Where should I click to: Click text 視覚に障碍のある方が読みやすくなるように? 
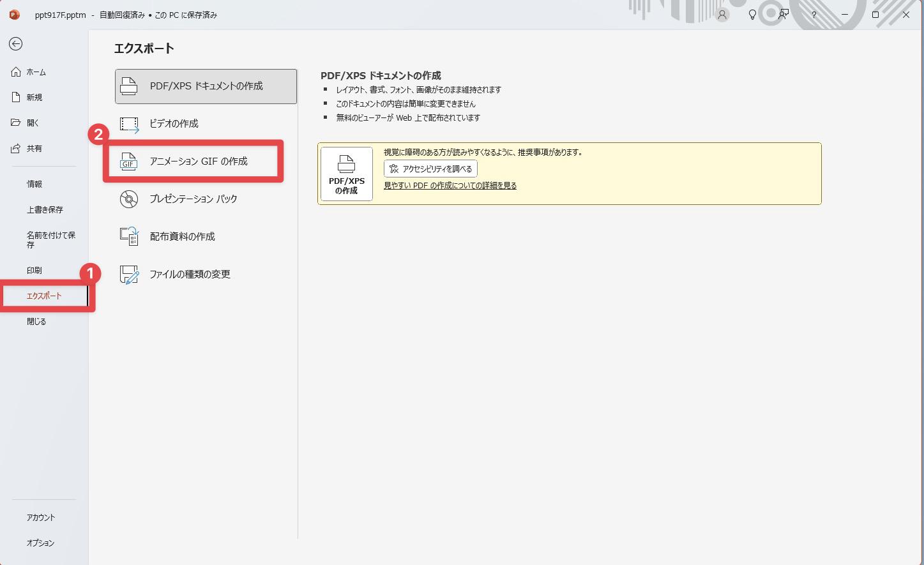click(x=483, y=153)
